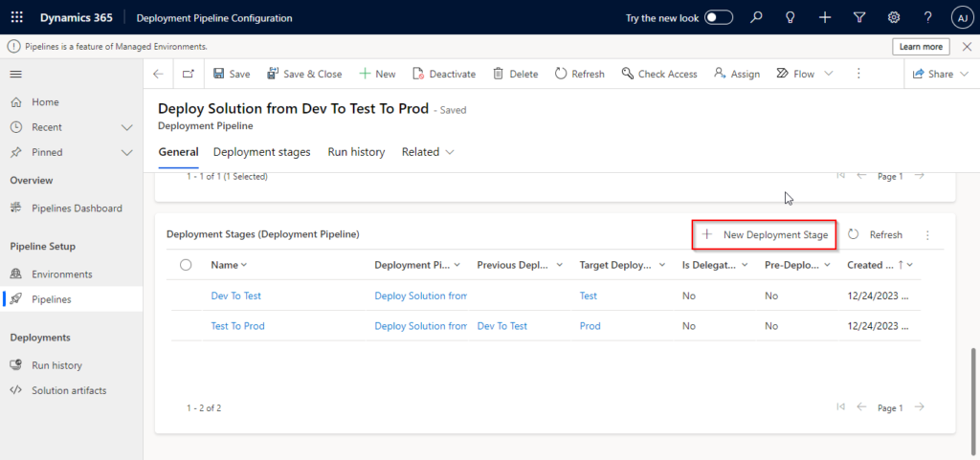
Task: Select all rows with header circle checkbox
Action: point(186,265)
